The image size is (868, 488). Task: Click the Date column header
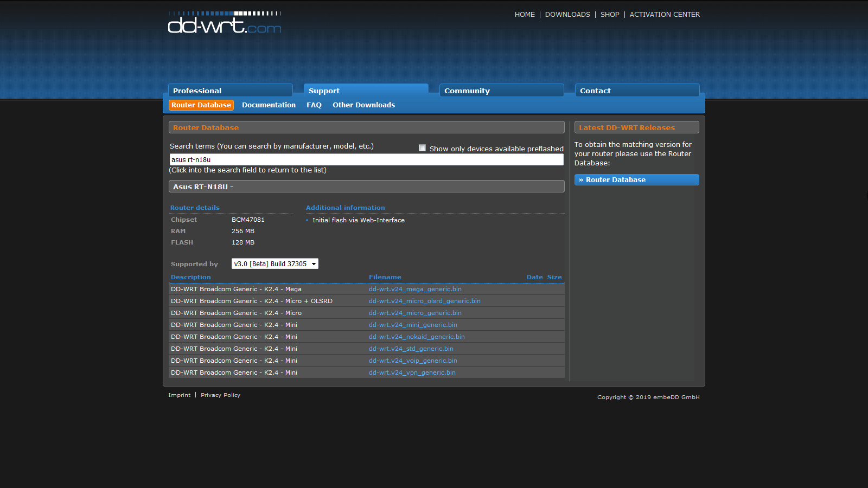click(535, 277)
